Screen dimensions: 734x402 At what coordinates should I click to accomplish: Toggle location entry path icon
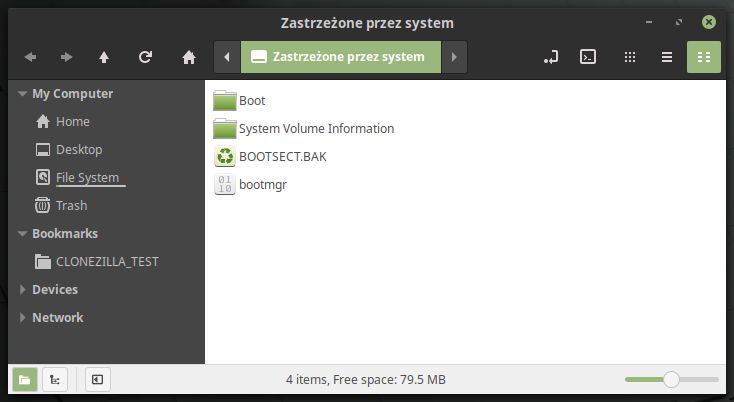click(550, 57)
